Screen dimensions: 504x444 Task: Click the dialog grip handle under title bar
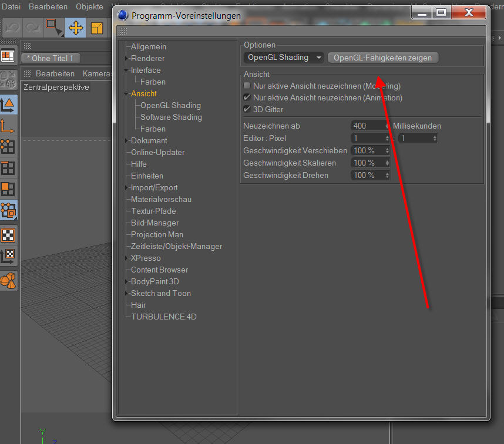click(x=123, y=31)
